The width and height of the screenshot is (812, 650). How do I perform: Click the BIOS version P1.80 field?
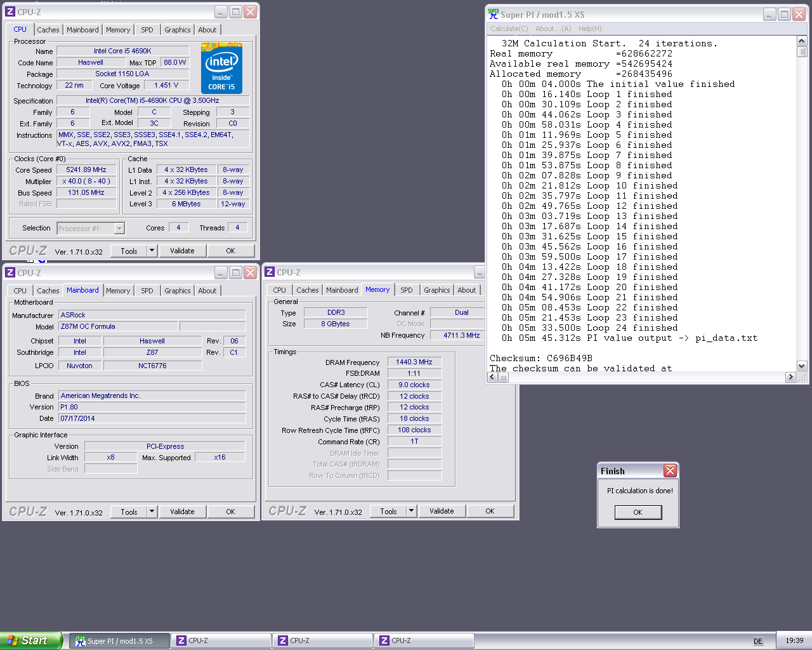(152, 407)
